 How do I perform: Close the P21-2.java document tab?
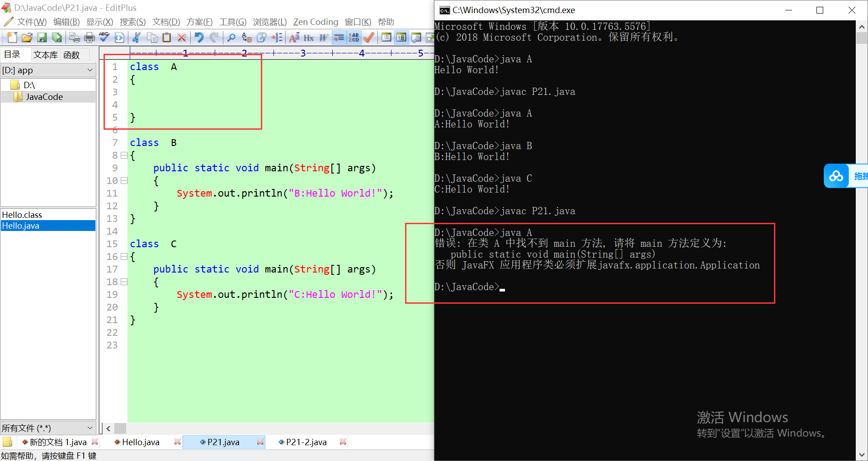click(343, 442)
